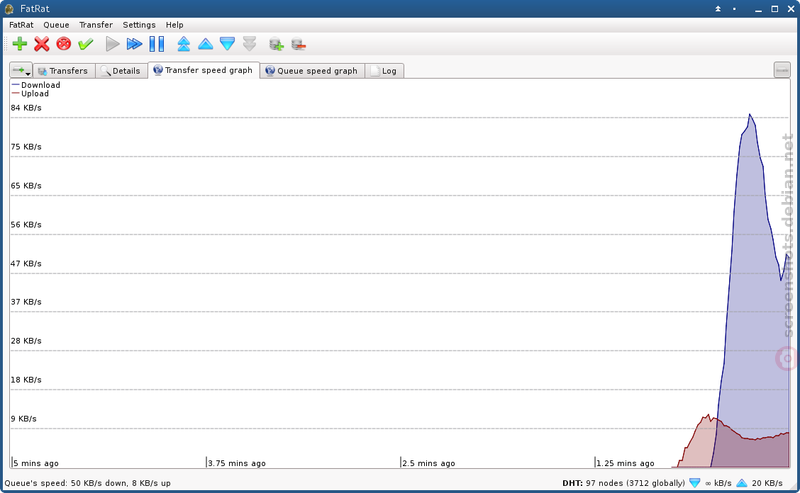Select the Transfer speed graph tab
800x493 pixels.
point(204,70)
